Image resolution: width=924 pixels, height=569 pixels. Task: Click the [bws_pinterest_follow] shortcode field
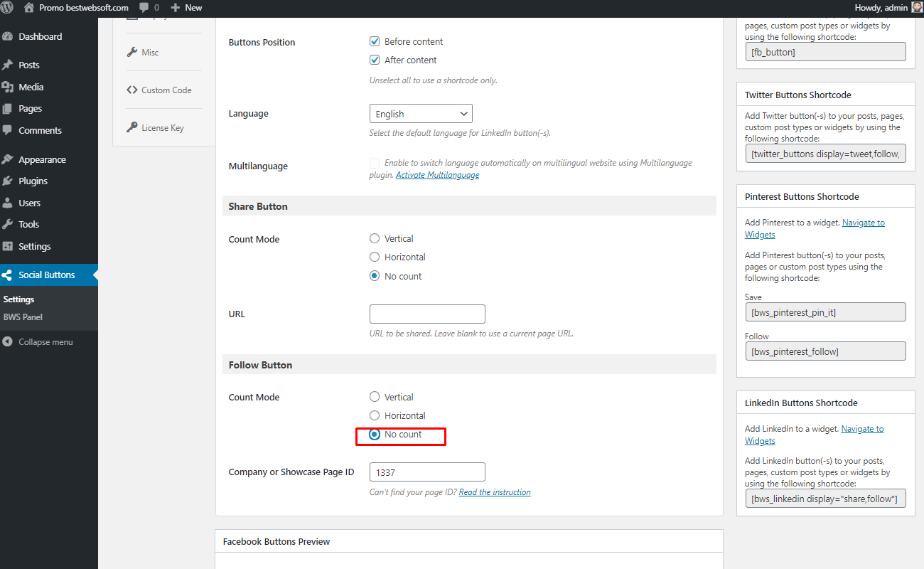(x=825, y=351)
